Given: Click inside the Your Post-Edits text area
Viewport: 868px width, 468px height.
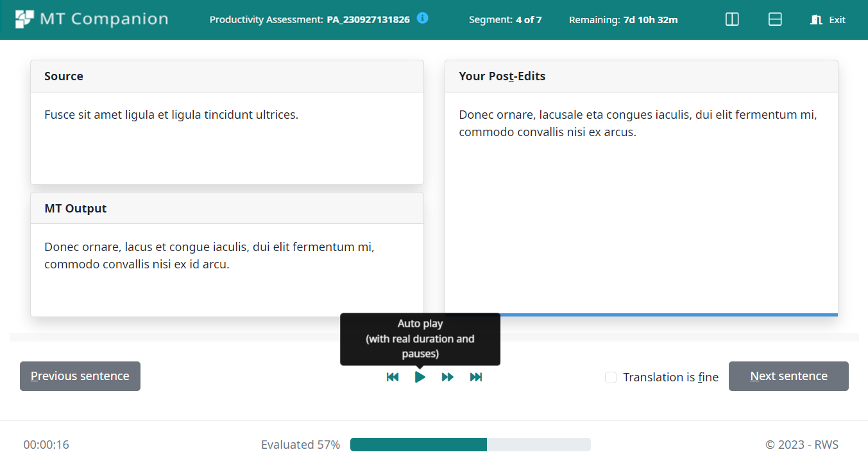Looking at the screenshot, I should tap(642, 203).
